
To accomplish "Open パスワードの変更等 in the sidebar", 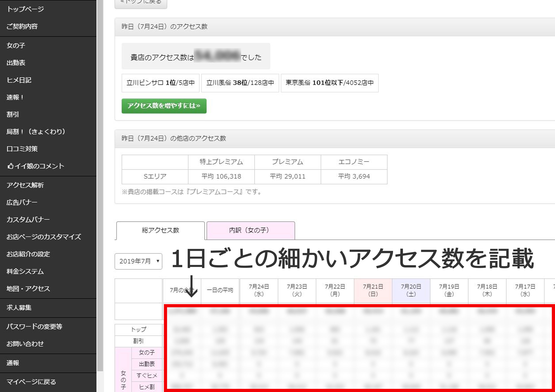I will (x=34, y=326).
